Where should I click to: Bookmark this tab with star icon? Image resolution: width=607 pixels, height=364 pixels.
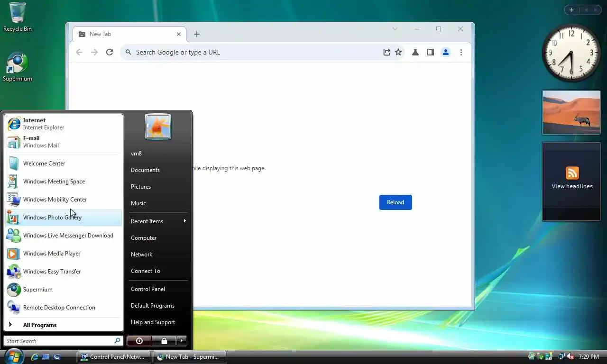tap(398, 52)
